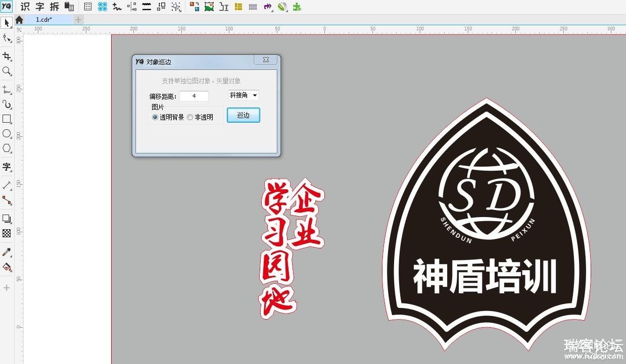Activate the Eyedropper tool
626x364 pixels.
point(7,252)
